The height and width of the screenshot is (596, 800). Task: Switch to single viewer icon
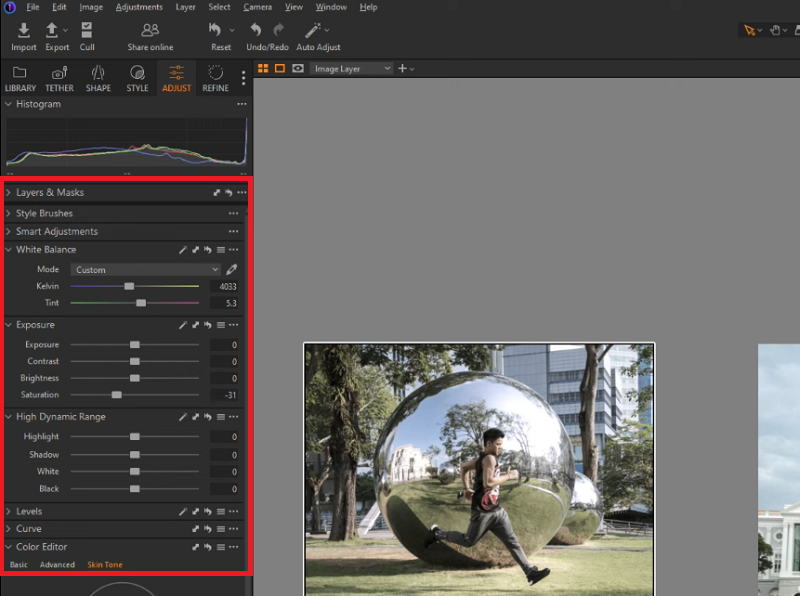point(280,68)
